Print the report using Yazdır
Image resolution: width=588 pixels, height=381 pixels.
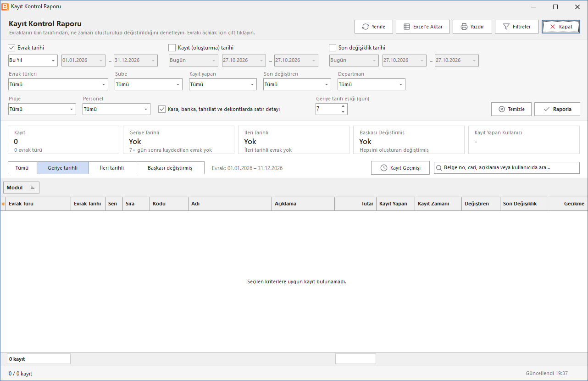[472, 27]
